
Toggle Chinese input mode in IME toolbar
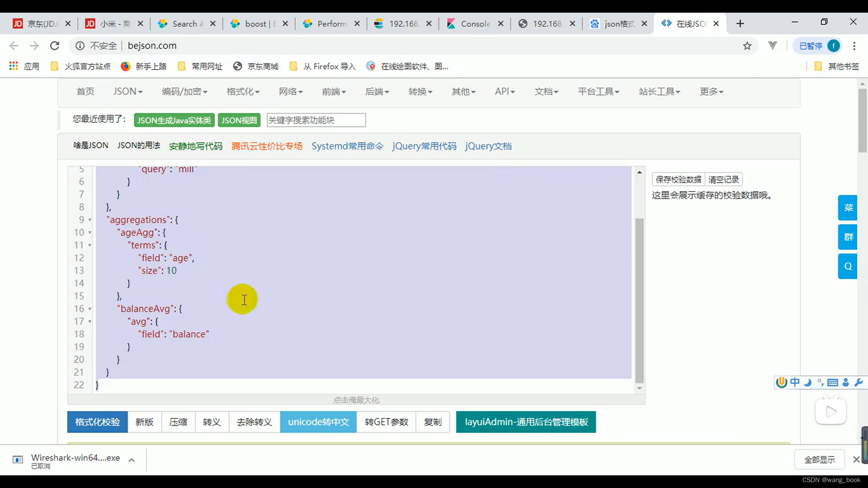click(x=795, y=382)
